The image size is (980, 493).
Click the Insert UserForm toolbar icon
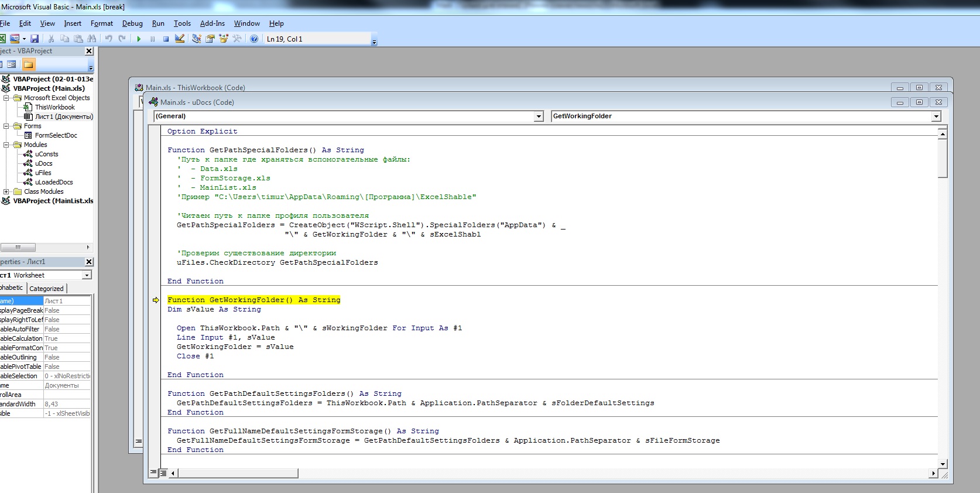point(15,39)
